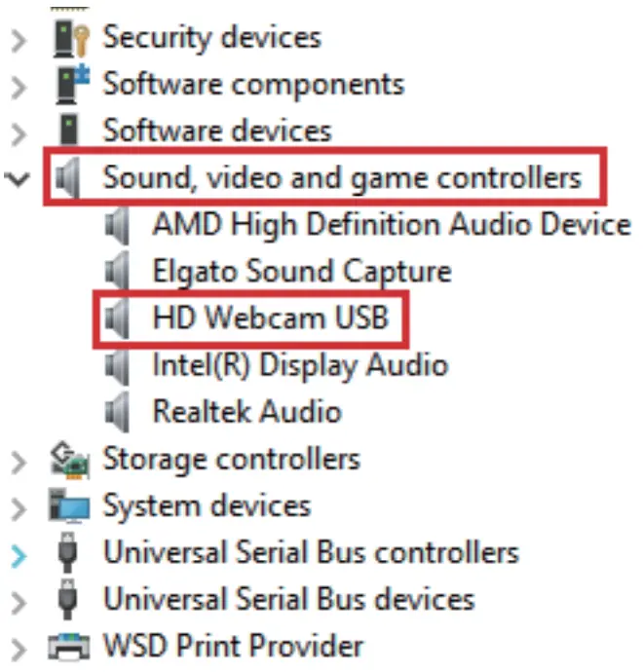The image size is (643, 672).
Task: Click the Software components puzzle icon
Action: (x=69, y=84)
